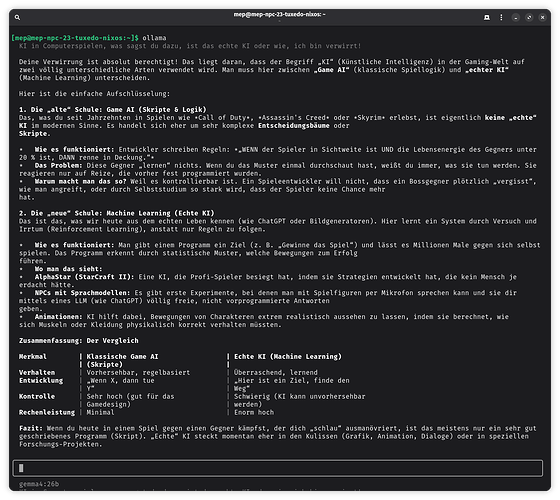The image size is (560, 500).
Task: Click the bold text 'Warum macht man das so?'
Action: [80, 181]
